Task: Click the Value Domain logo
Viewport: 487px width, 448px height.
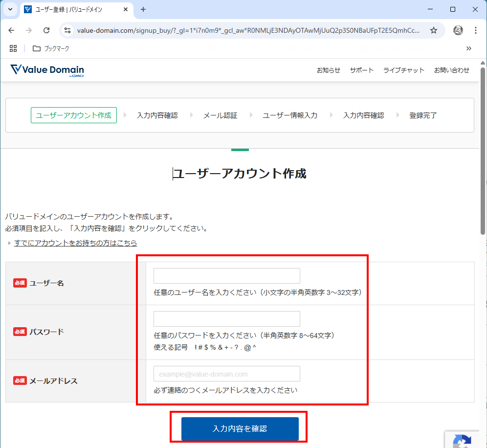Action: point(47,70)
